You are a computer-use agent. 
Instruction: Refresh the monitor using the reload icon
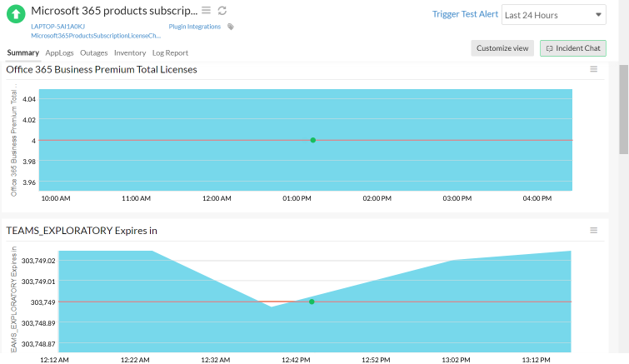pyautogui.click(x=222, y=11)
